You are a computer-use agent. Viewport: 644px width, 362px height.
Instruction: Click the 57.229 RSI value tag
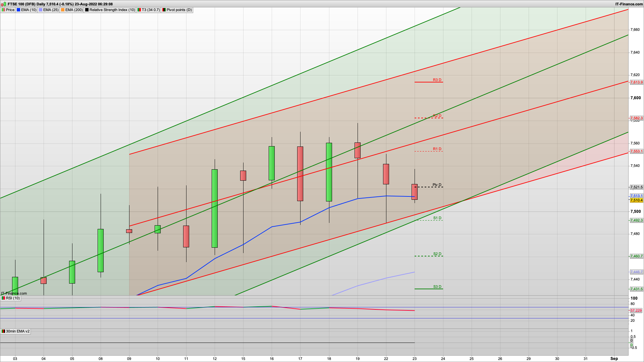[636, 310]
